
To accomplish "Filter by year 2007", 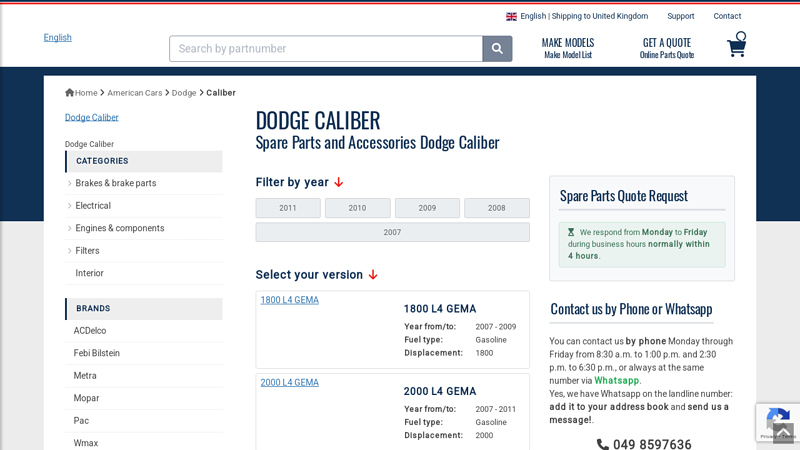I will tap(392, 232).
